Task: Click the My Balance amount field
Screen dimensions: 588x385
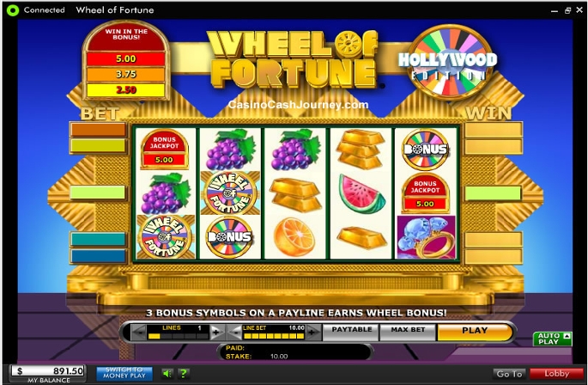Action: (x=48, y=371)
